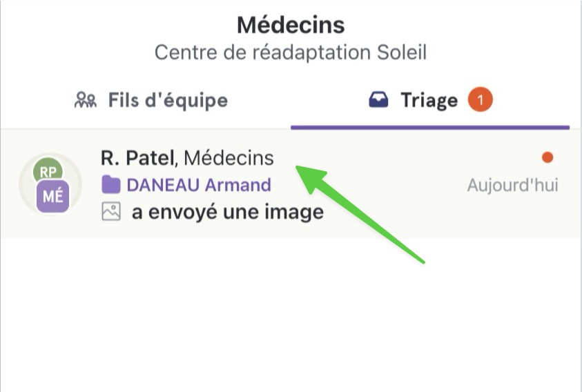Select the Triage tab
This screenshot has width=582, height=392.
(430, 100)
